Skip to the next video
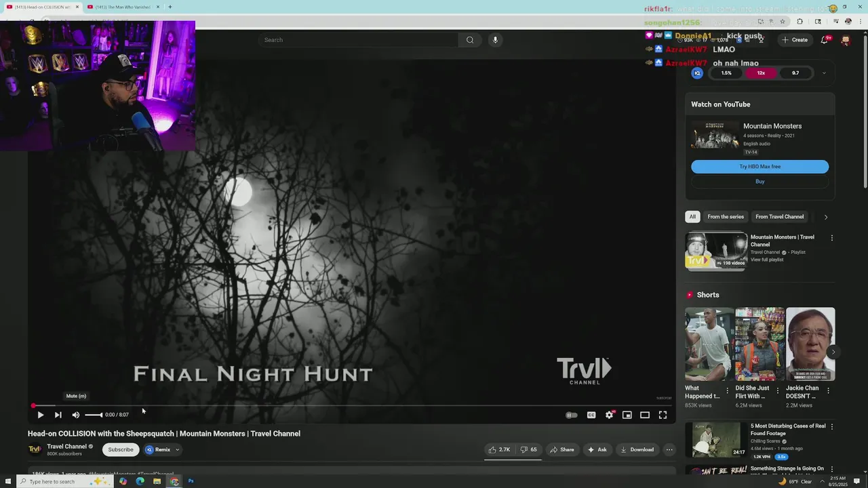 coord(58,415)
